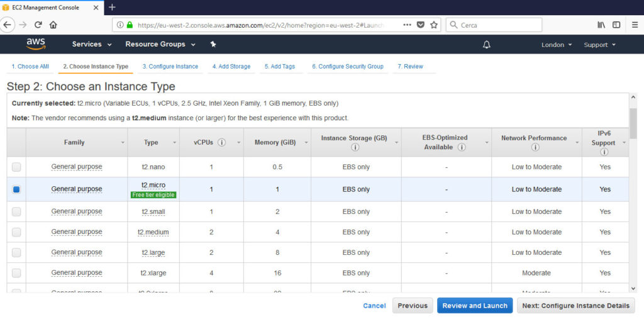
Task: Go to step 5. Add Tags
Action: coord(280,67)
